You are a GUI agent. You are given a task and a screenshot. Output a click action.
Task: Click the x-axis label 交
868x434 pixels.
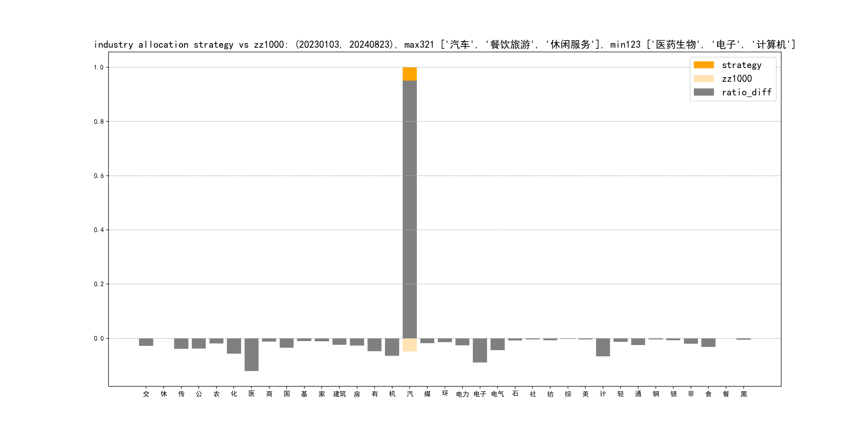pyautogui.click(x=146, y=394)
